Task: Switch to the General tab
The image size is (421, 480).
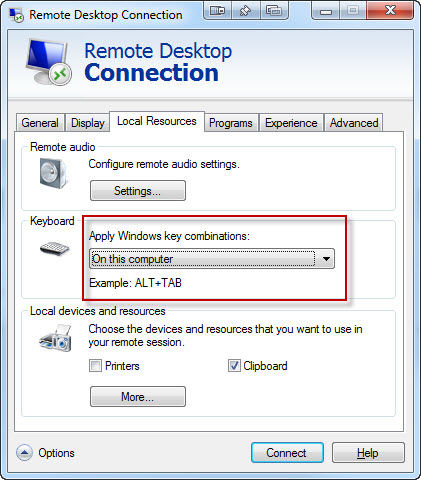Action: tap(40, 123)
